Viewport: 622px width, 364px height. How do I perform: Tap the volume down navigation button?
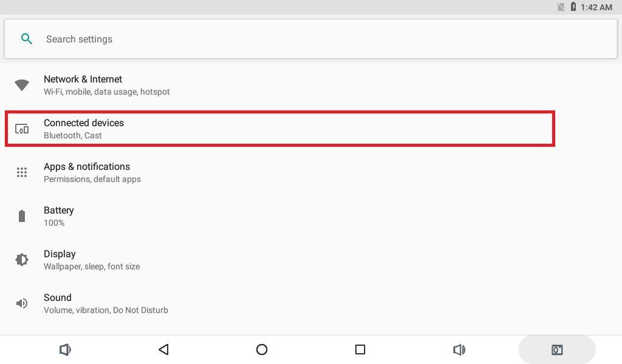tap(65, 349)
